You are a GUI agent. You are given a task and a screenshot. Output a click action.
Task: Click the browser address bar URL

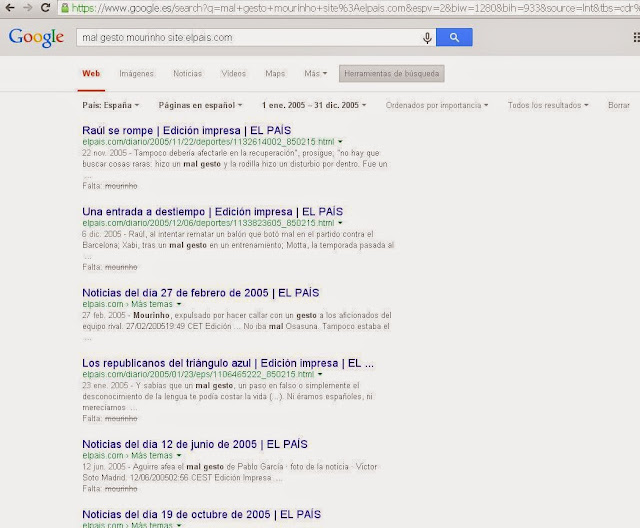351,8
